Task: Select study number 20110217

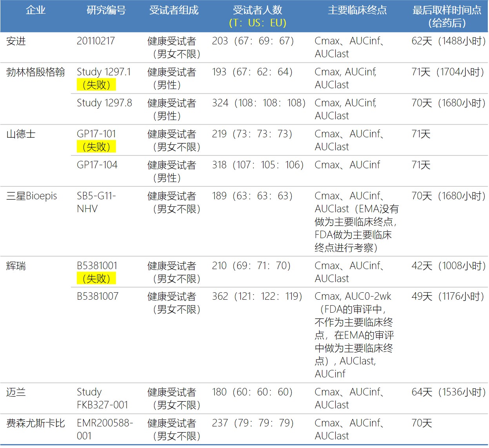Action: (x=96, y=41)
